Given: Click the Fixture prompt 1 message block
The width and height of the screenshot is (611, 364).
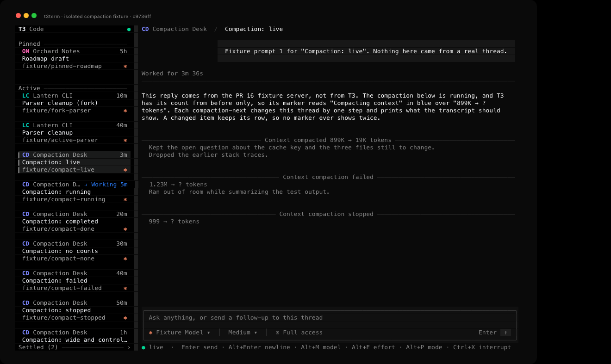Looking at the screenshot, I should click(x=366, y=51).
